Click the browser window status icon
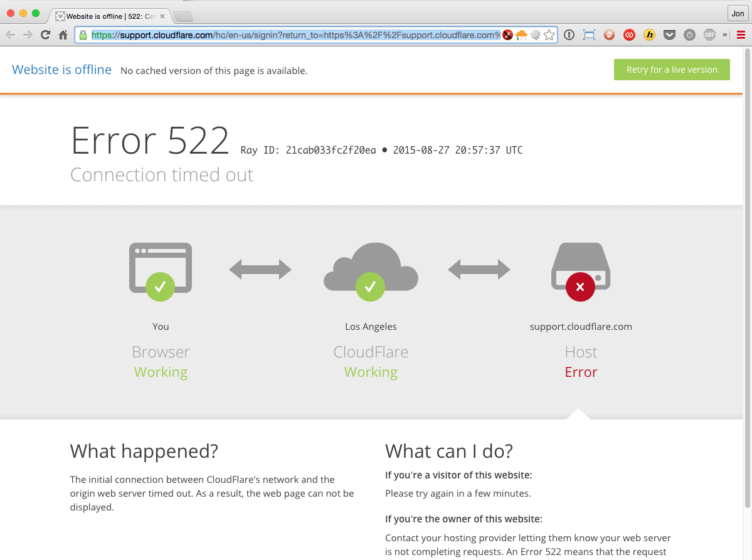Screen dimensions: 752x560 coord(160,272)
